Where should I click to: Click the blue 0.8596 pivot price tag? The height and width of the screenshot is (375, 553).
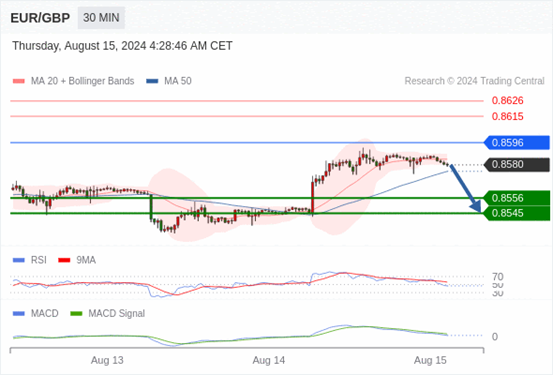click(x=517, y=143)
